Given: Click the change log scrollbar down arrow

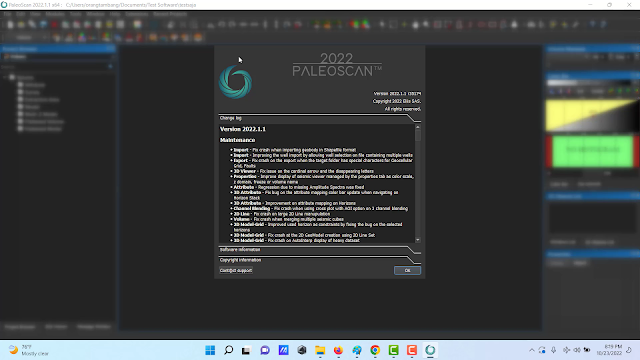Looking at the screenshot, I should [x=418, y=240].
